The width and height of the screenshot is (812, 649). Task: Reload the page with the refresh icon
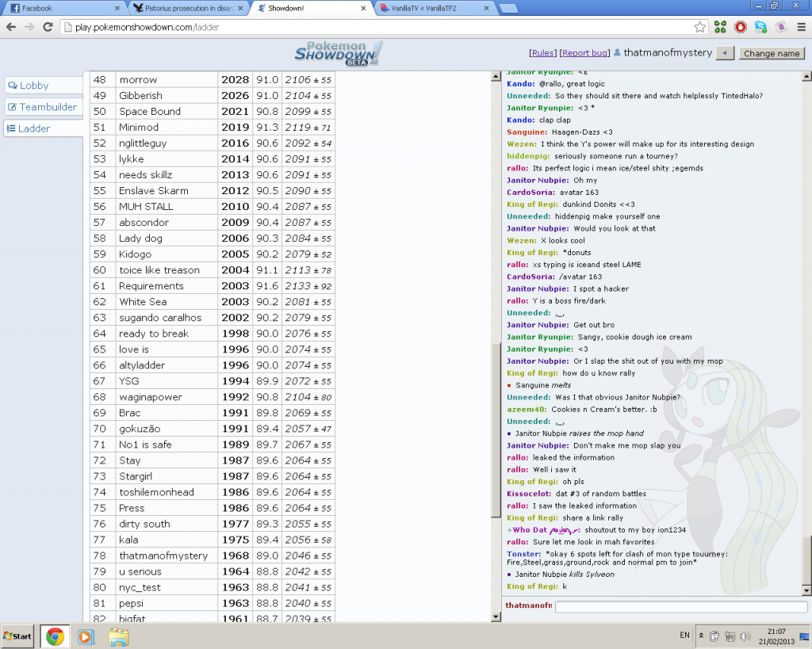[49, 26]
